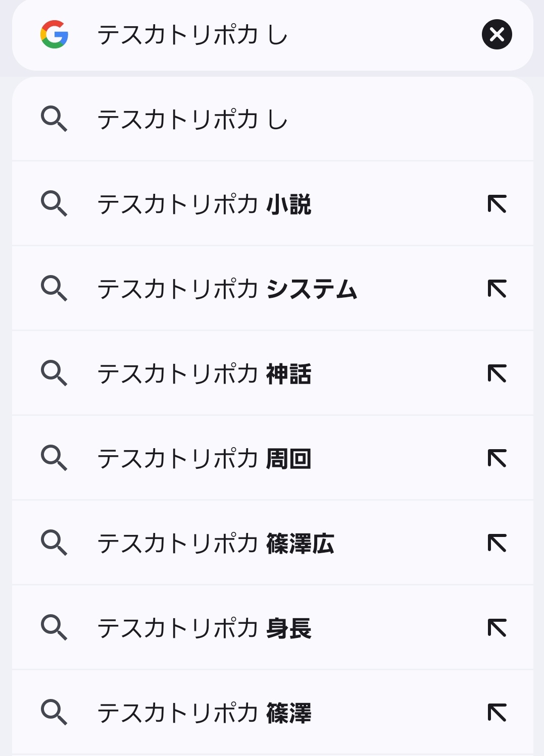Tap the Google logo icon

point(55,34)
